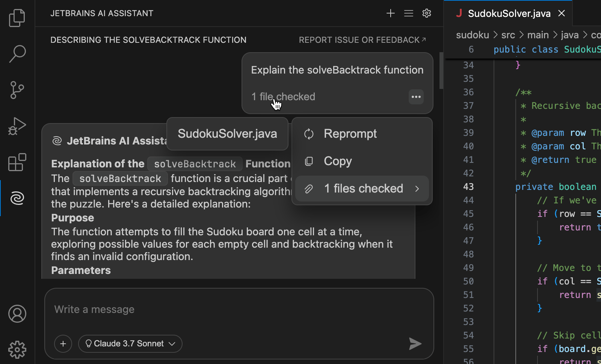Switch to the SudokuSolver.java editor tab
Image resolution: width=601 pixels, height=364 pixels.
[509, 14]
